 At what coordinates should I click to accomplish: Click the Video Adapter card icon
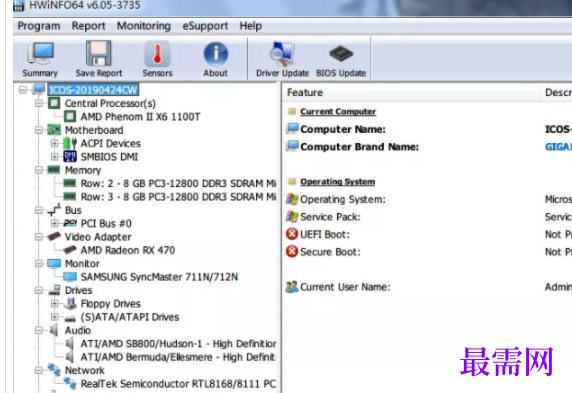54,236
